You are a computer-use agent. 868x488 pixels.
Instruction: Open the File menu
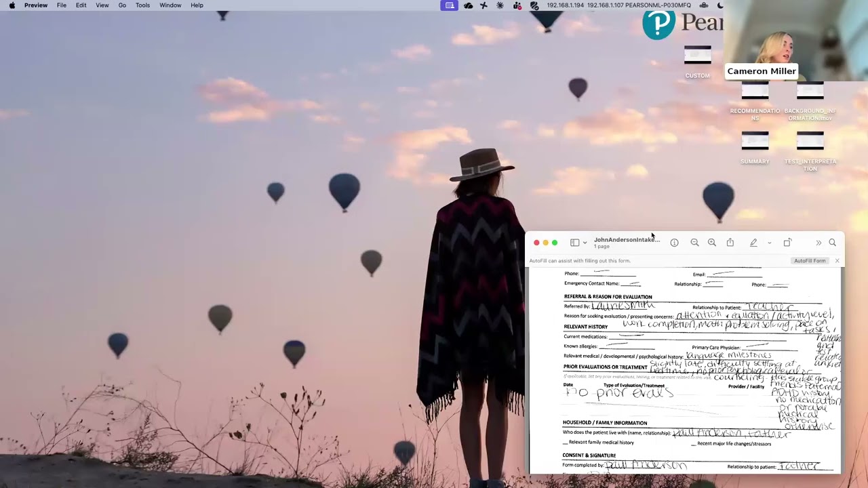[x=62, y=5]
